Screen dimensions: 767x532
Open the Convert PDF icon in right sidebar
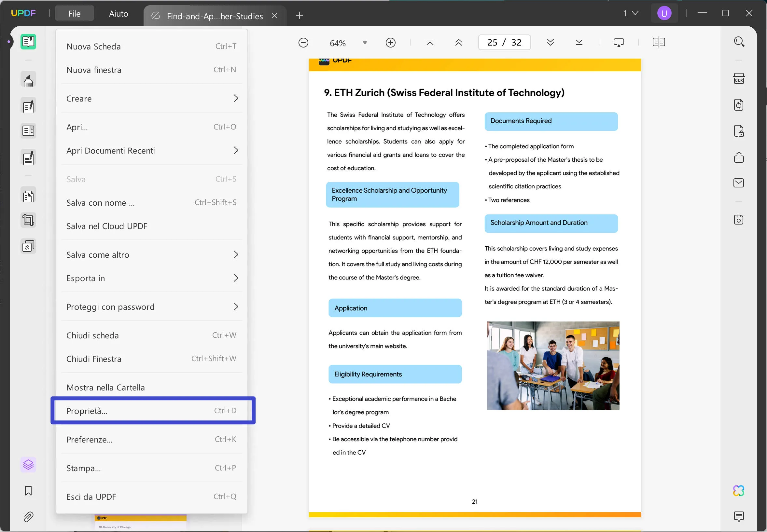(x=739, y=105)
